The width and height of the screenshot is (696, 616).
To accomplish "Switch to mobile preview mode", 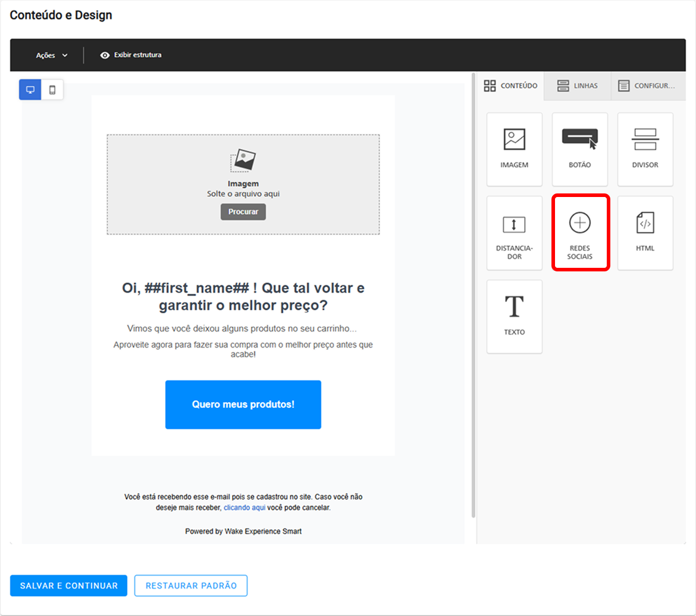I will click(52, 90).
